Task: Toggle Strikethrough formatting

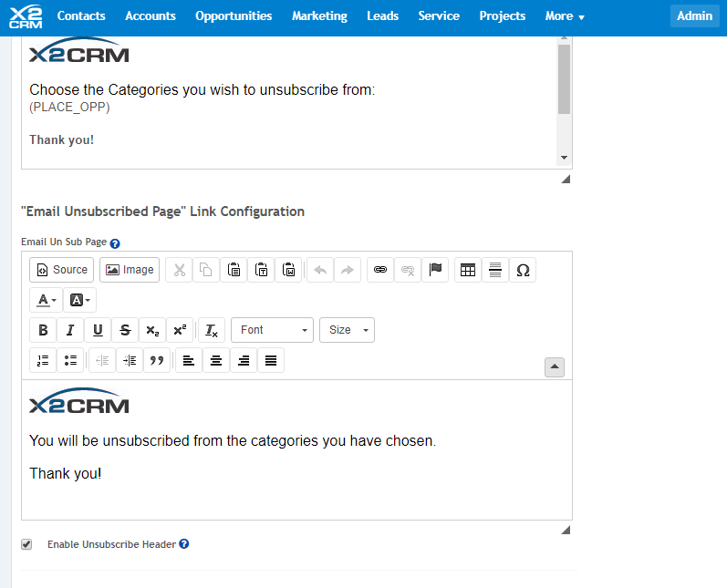Action: (x=125, y=330)
